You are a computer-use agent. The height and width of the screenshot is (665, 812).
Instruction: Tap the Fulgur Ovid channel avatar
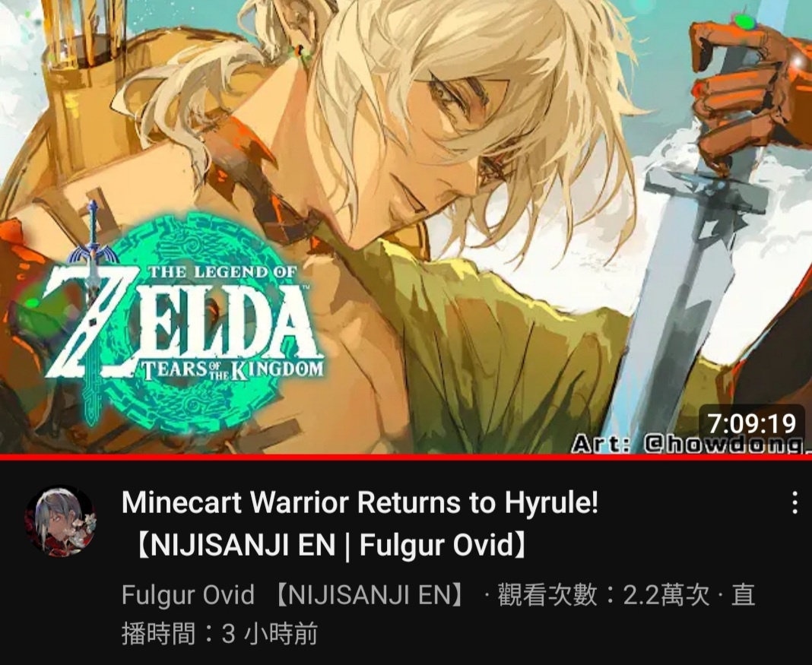[x=61, y=521]
